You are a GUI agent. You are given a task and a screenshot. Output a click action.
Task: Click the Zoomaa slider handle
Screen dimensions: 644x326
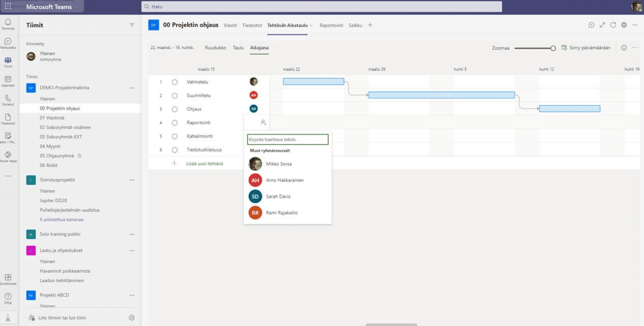[553, 48]
